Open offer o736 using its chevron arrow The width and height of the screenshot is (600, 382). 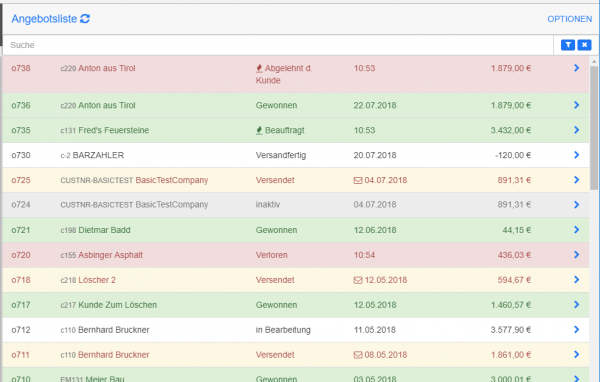pos(576,105)
